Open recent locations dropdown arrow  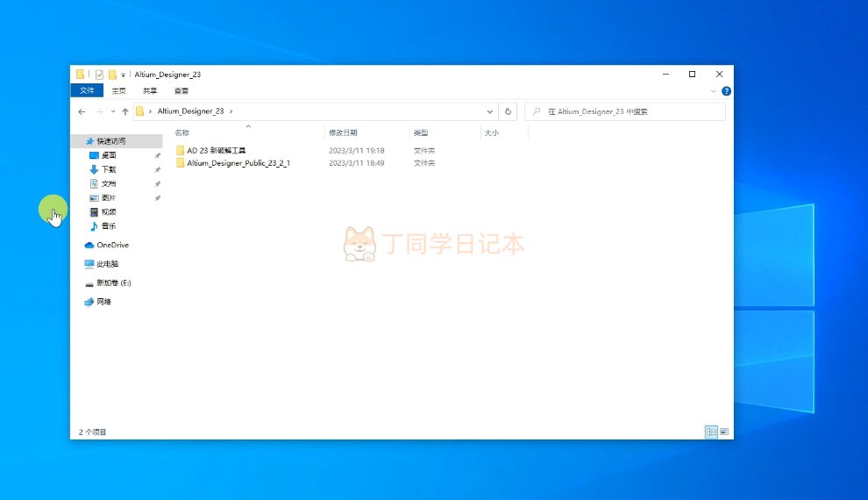click(113, 112)
